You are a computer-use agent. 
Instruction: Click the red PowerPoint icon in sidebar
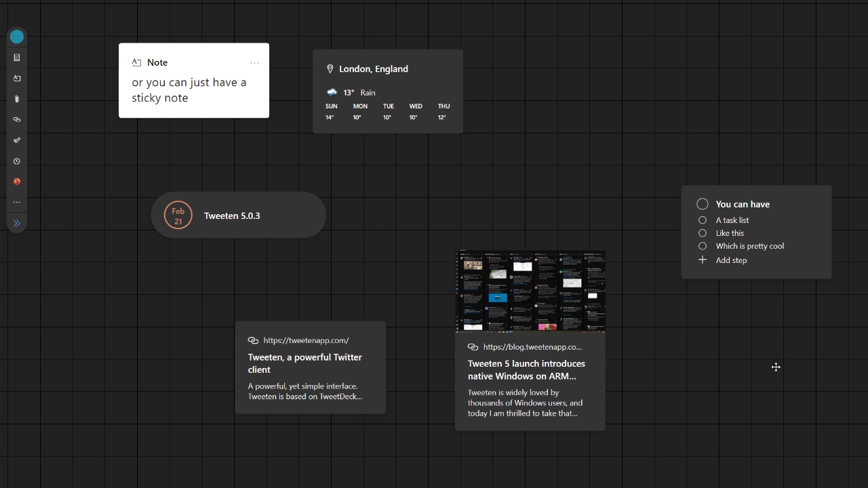17,182
